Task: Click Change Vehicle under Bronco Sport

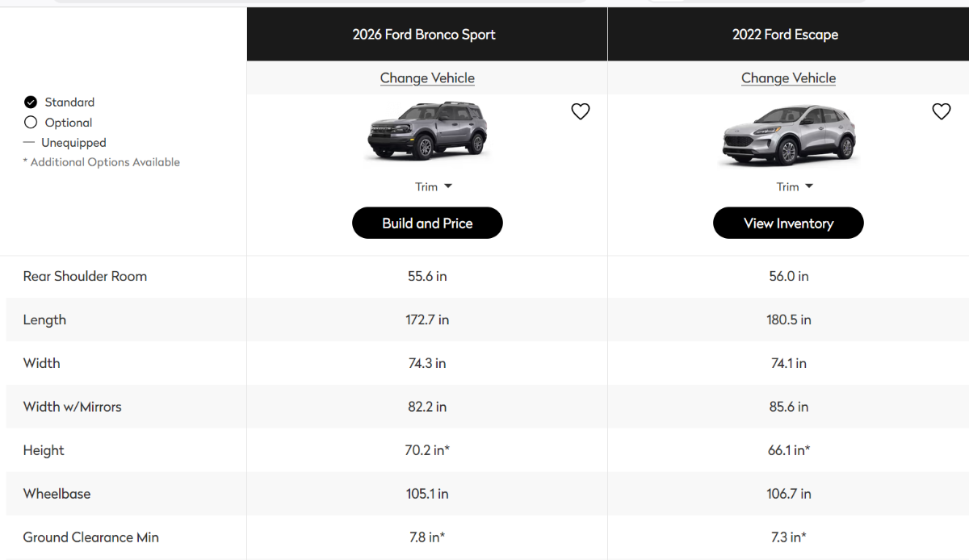Action: click(427, 78)
